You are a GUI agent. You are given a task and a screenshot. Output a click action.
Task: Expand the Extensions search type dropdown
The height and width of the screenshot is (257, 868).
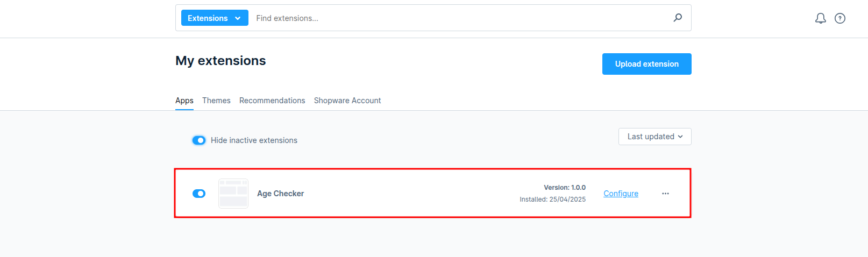[215, 18]
